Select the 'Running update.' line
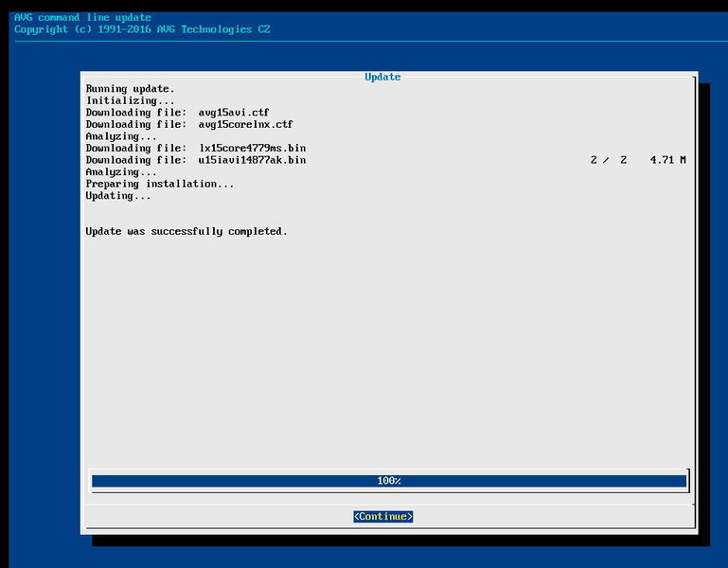This screenshot has height=568, width=728. tap(130, 89)
